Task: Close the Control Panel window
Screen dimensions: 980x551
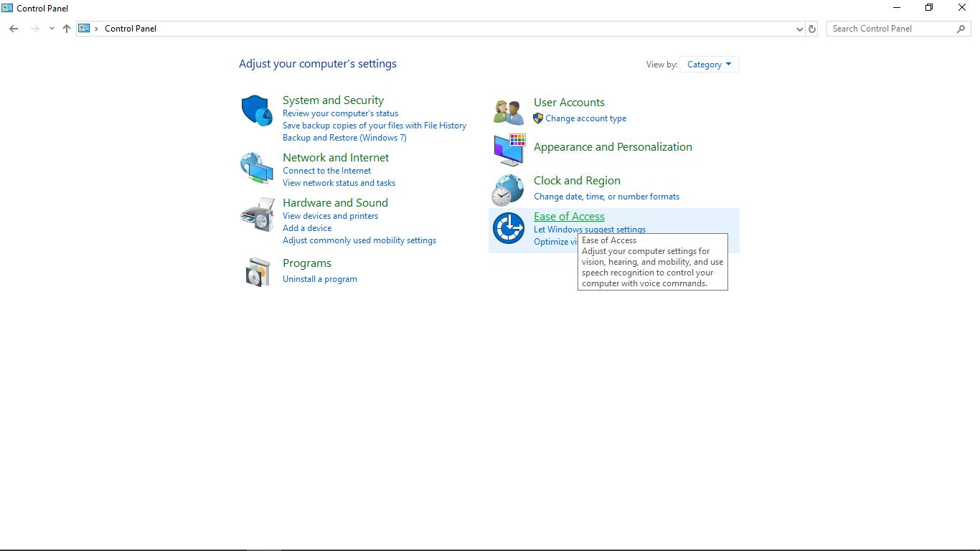Action: coord(962,8)
